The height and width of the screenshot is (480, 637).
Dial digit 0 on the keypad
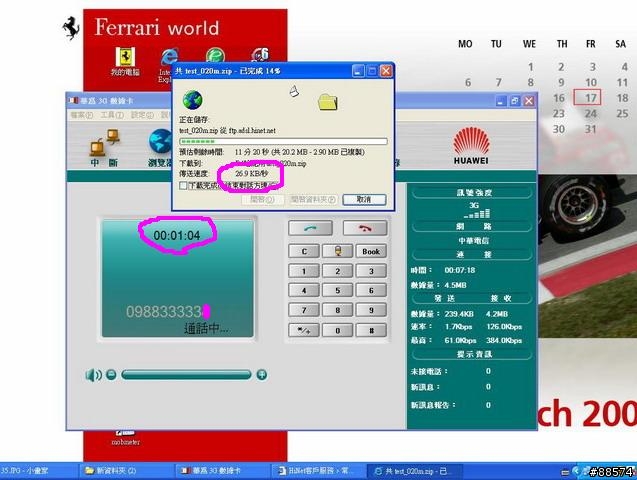[337, 331]
